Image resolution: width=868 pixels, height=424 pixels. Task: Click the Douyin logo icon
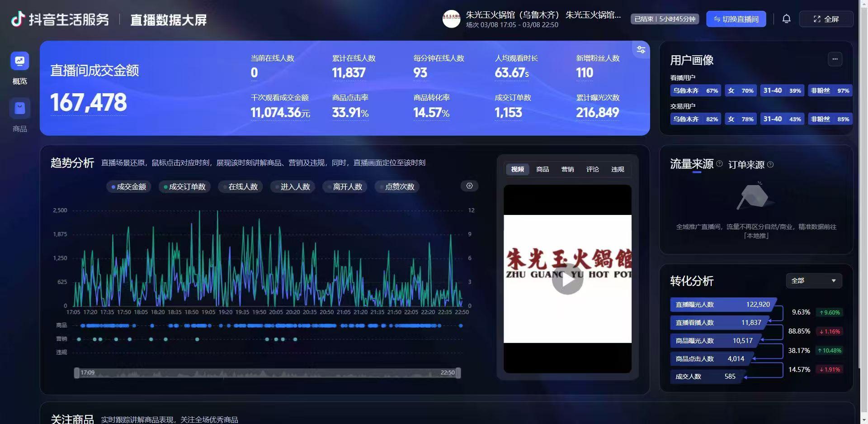18,19
